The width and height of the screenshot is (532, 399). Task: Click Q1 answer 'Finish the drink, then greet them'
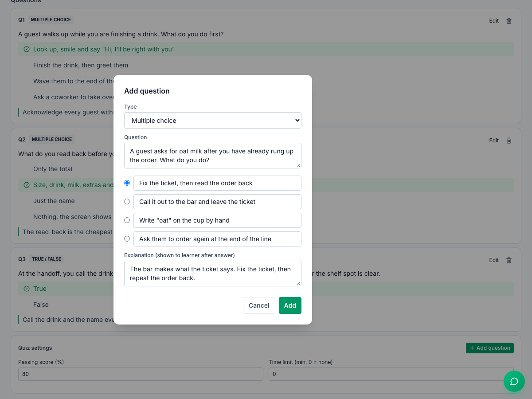(81, 65)
